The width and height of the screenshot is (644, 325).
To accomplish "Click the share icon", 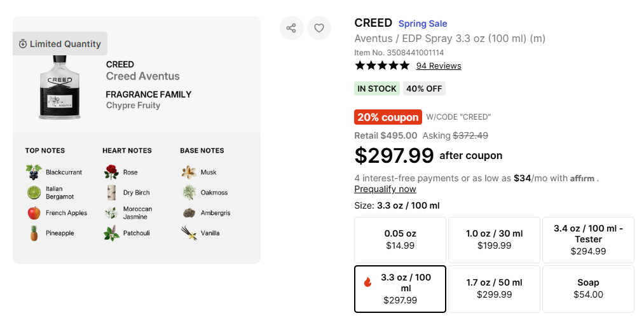I will (x=291, y=28).
